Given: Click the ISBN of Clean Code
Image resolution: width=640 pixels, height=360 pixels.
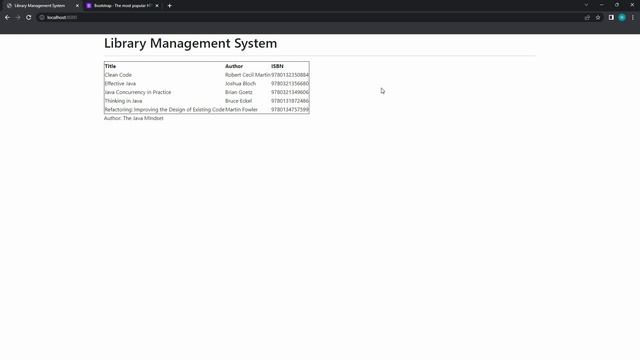Looking at the screenshot, I should [x=290, y=75].
